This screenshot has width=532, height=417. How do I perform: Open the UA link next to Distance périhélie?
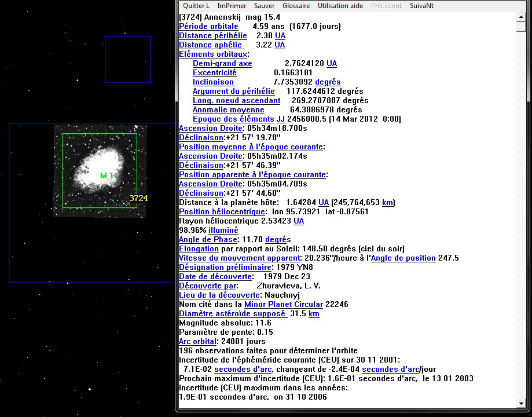click(x=280, y=35)
